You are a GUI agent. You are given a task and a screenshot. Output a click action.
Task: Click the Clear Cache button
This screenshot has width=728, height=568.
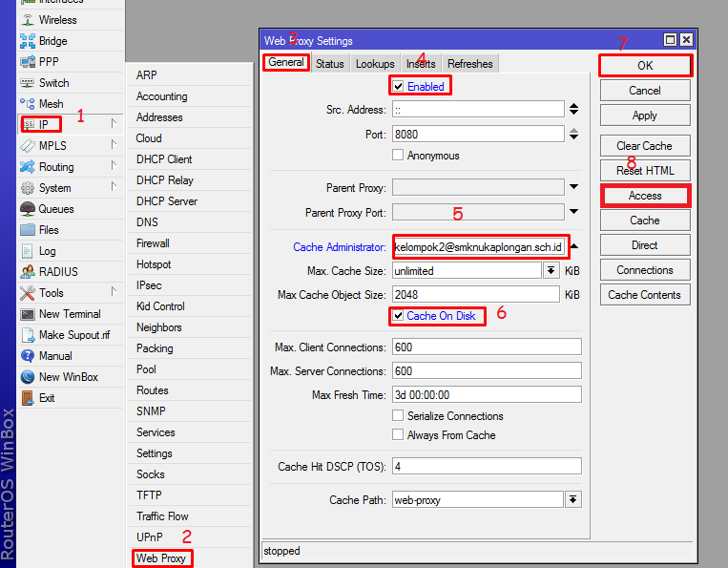(645, 146)
